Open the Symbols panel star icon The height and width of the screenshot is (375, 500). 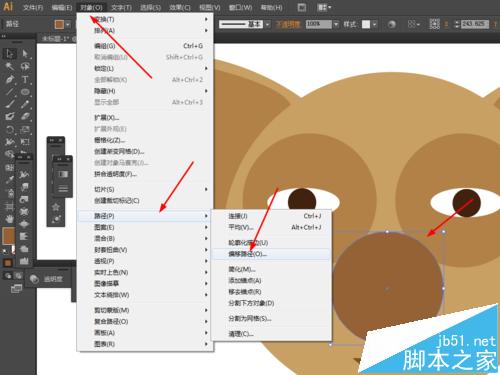point(56,207)
